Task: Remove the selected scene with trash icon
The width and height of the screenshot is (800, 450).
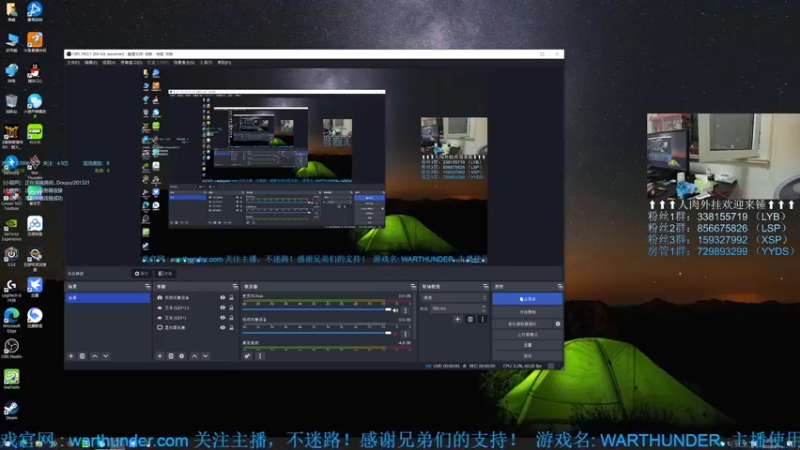Action: 82,356
